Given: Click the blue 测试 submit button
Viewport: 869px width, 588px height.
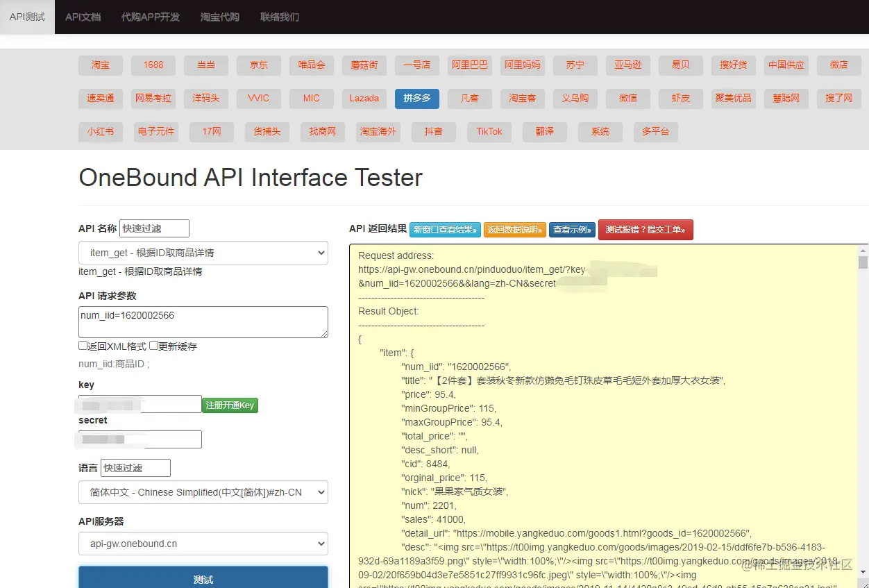Looking at the screenshot, I should coord(203,578).
